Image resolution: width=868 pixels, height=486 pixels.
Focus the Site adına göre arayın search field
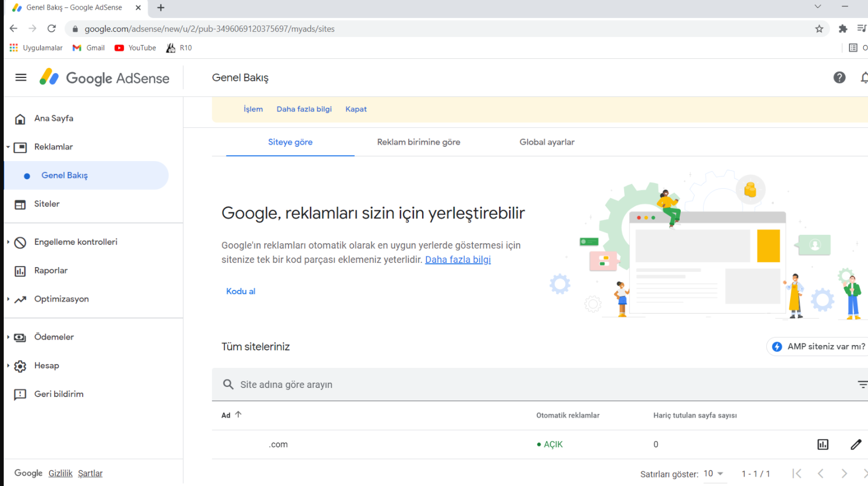pyautogui.click(x=540, y=385)
